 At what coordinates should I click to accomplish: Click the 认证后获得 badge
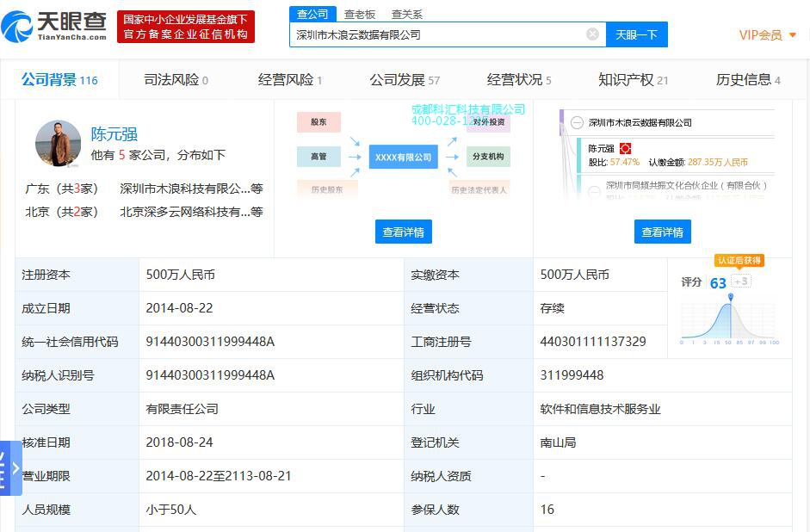(x=739, y=260)
